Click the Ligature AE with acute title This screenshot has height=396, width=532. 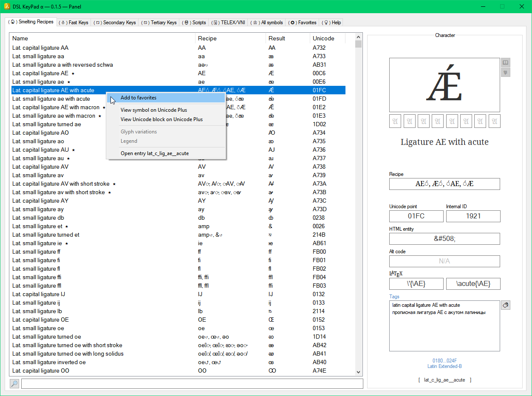444,142
